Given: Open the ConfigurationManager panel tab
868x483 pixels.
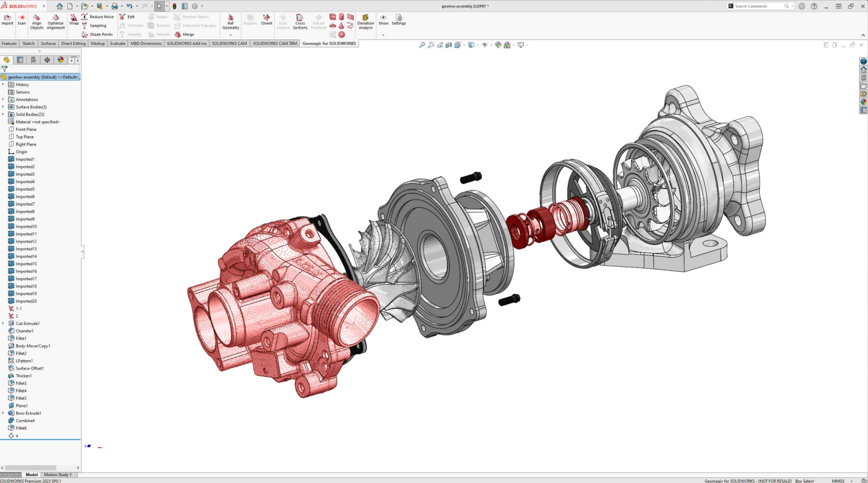Looking at the screenshot, I should [x=33, y=60].
